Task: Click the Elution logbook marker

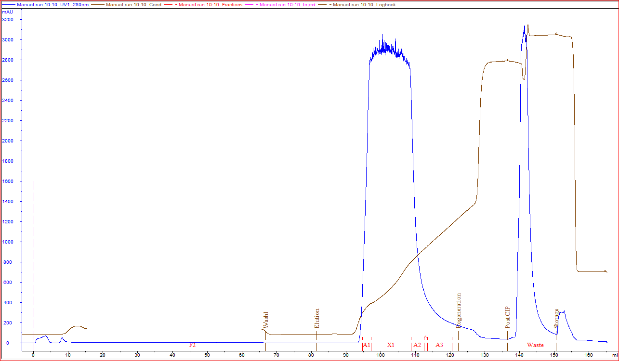Action: (317, 318)
